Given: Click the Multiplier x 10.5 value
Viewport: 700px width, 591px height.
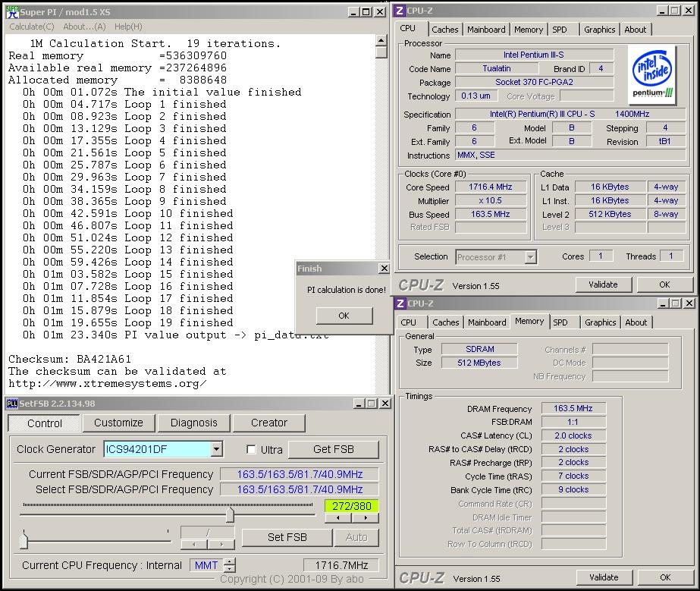Looking at the screenshot, I should pos(490,201).
